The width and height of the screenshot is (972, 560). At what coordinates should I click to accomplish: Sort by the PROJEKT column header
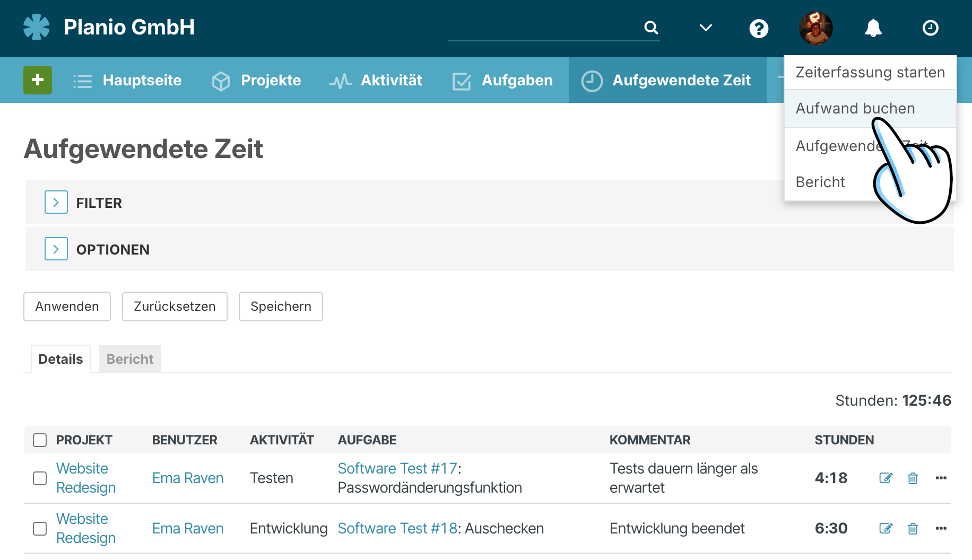pyautogui.click(x=84, y=440)
